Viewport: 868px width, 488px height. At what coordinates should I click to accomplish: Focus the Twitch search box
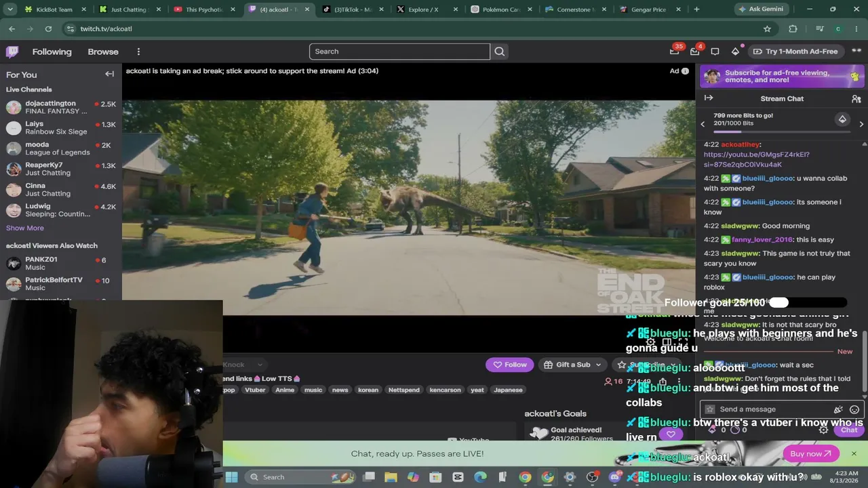click(399, 52)
